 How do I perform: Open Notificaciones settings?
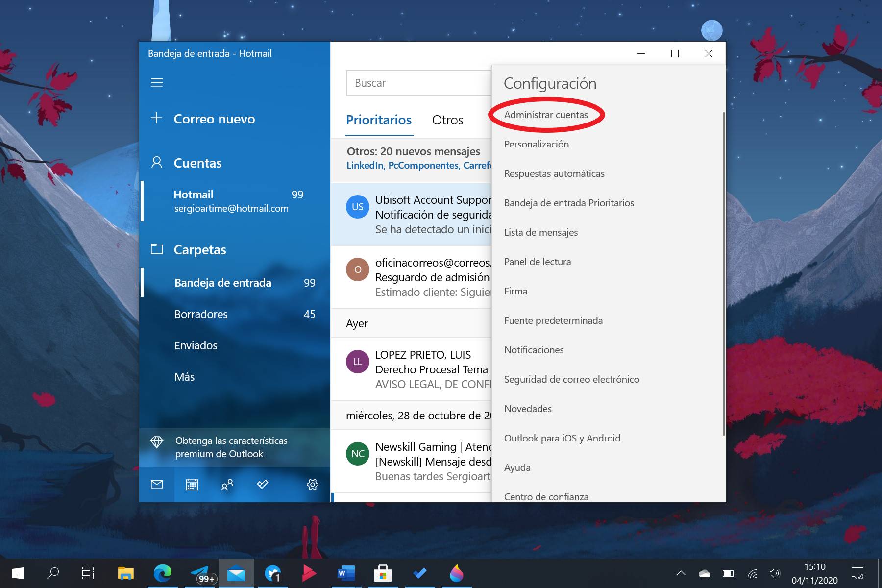534,350
